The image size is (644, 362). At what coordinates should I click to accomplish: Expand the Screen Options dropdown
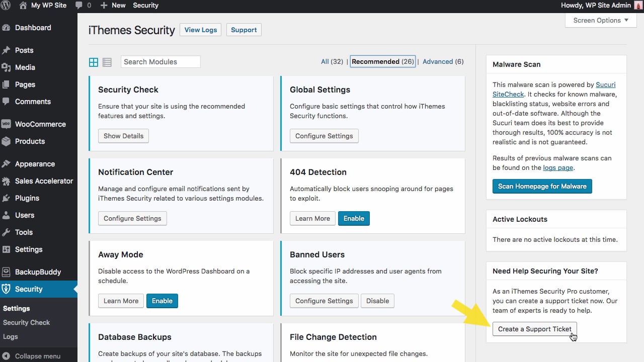[601, 20]
